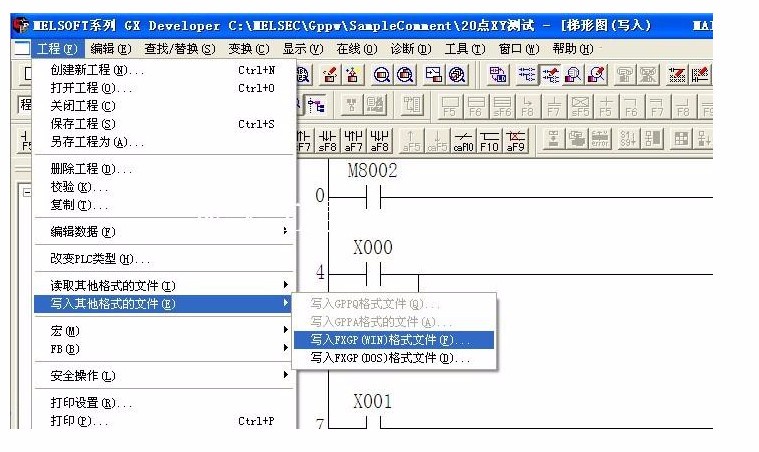Click the caF10 inverted result icon
Viewport: 759px width, 452px height.
[463, 141]
